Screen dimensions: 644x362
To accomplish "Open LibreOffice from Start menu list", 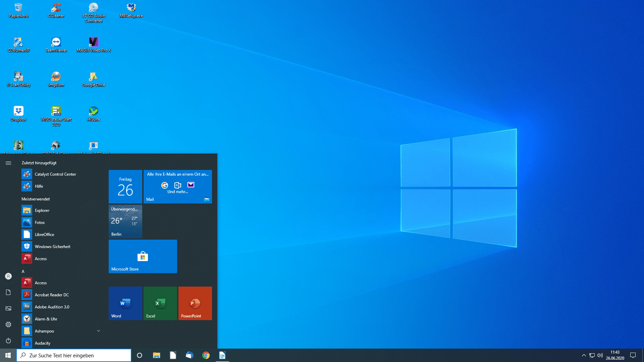I will (62, 235).
